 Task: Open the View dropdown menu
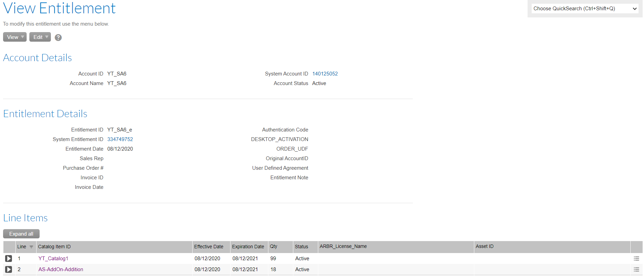[x=15, y=37]
